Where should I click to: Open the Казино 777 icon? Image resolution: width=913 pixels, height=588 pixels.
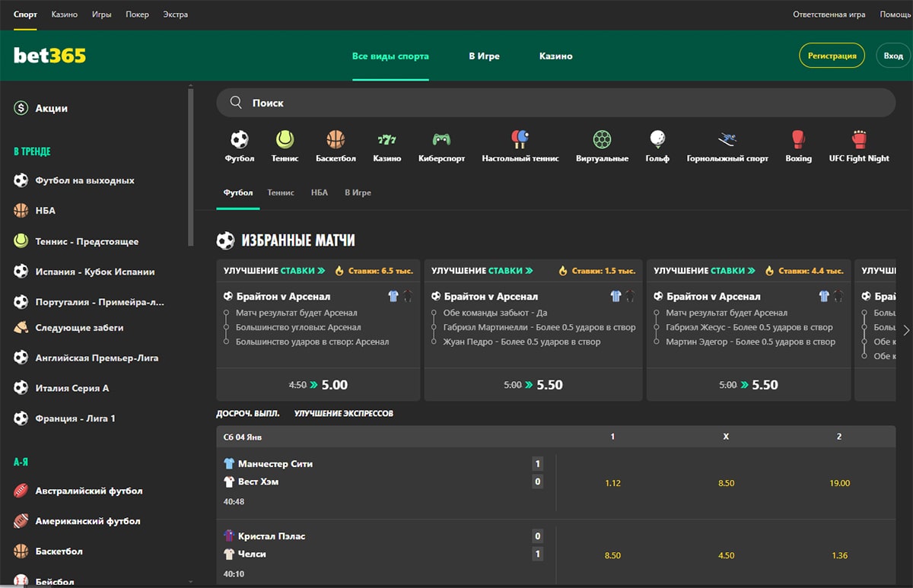click(387, 139)
